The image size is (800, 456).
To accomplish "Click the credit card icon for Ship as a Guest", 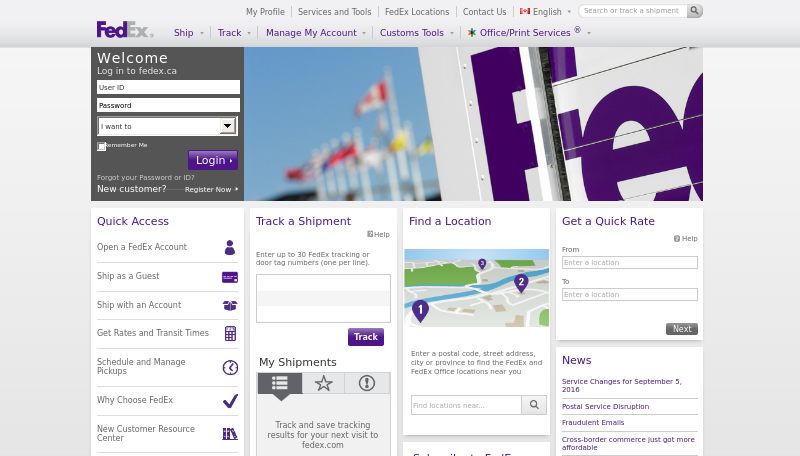I will (x=230, y=277).
